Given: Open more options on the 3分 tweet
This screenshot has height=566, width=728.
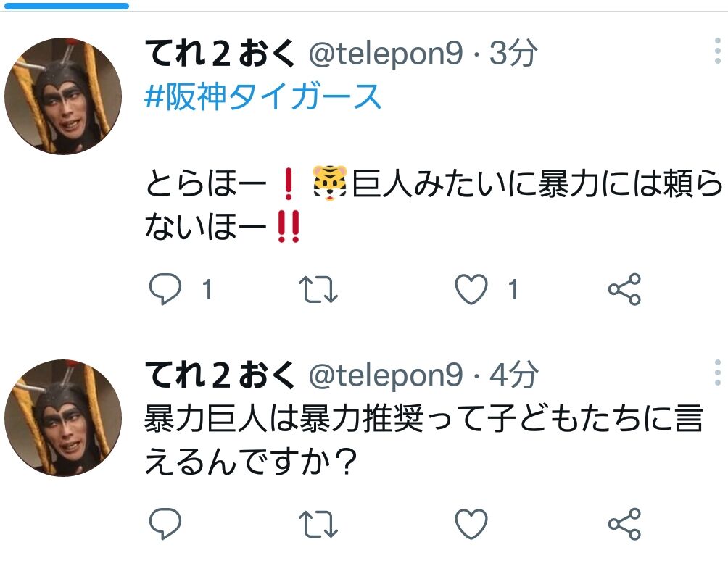Looking at the screenshot, I should click(718, 51).
